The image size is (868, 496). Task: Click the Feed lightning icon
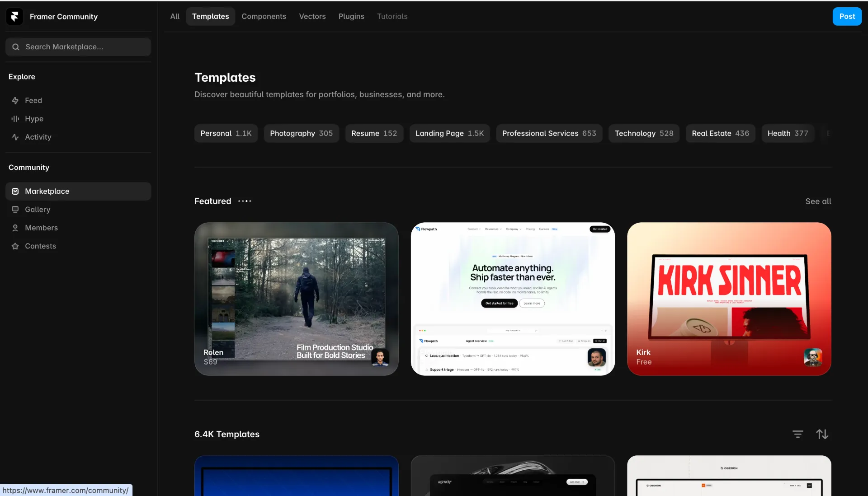point(15,100)
